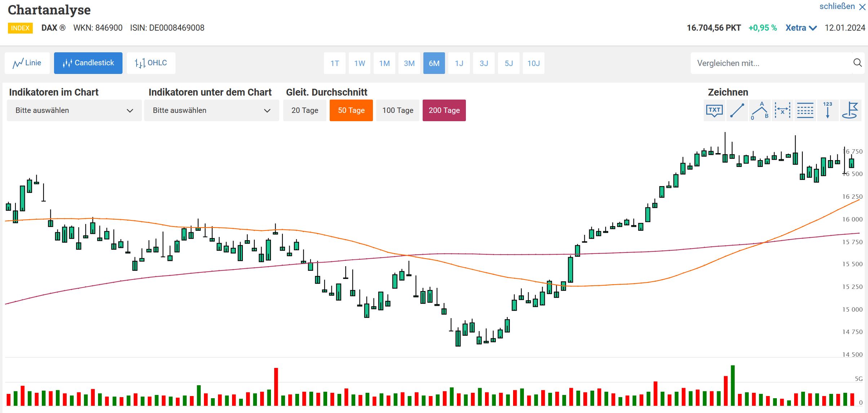Click the 16.704,56 PKT price value

[714, 28]
